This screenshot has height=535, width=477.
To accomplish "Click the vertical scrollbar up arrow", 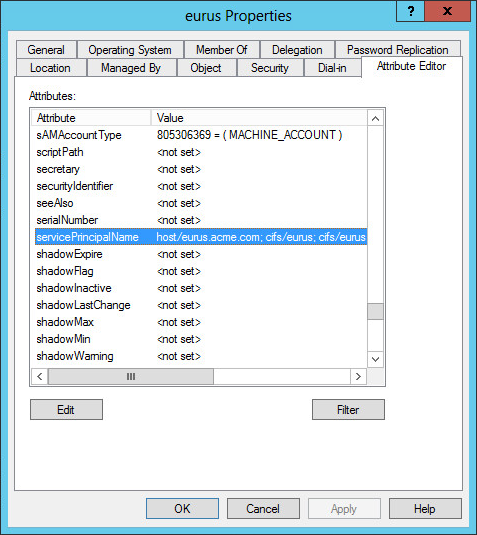I will [x=375, y=118].
